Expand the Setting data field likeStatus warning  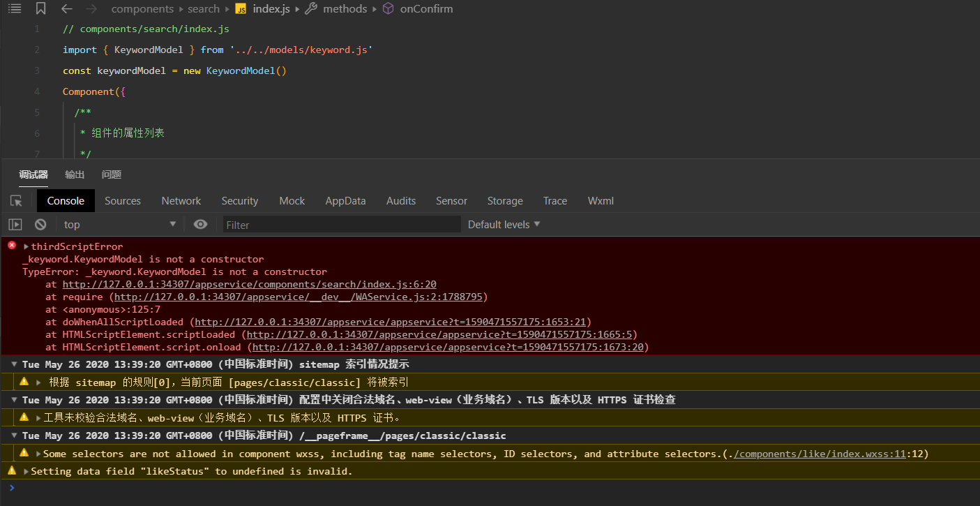[x=27, y=471]
